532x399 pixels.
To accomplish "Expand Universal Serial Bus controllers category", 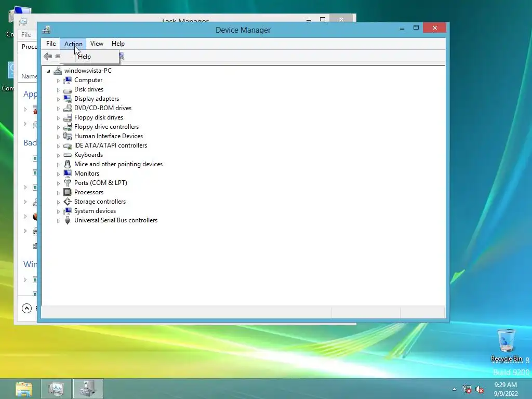I will 58,220.
